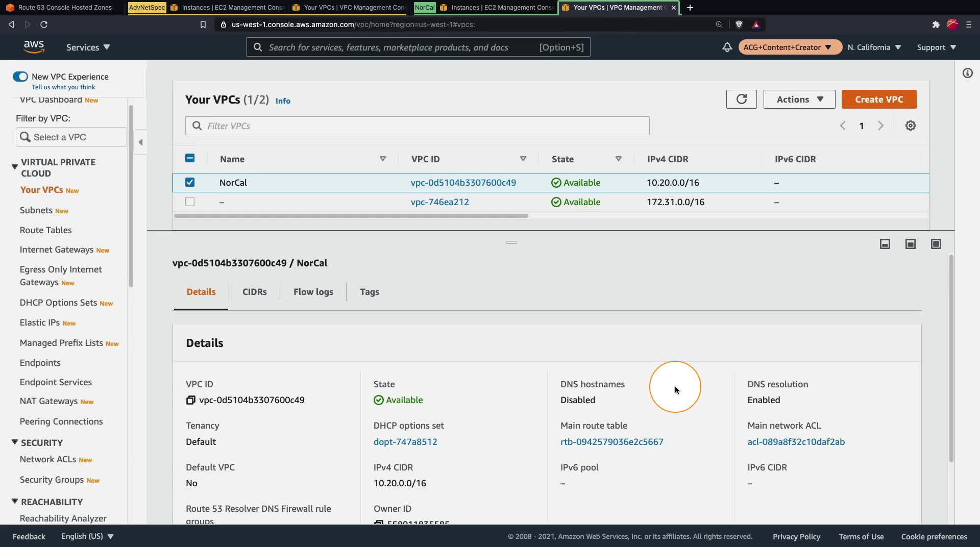This screenshot has width=980, height=547.
Task: Click the search magnifier in Filter VPCs
Action: click(x=197, y=126)
